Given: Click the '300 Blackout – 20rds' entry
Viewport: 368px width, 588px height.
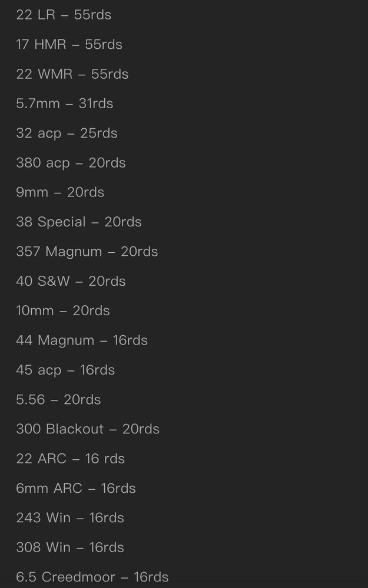Looking at the screenshot, I should [88, 429].
